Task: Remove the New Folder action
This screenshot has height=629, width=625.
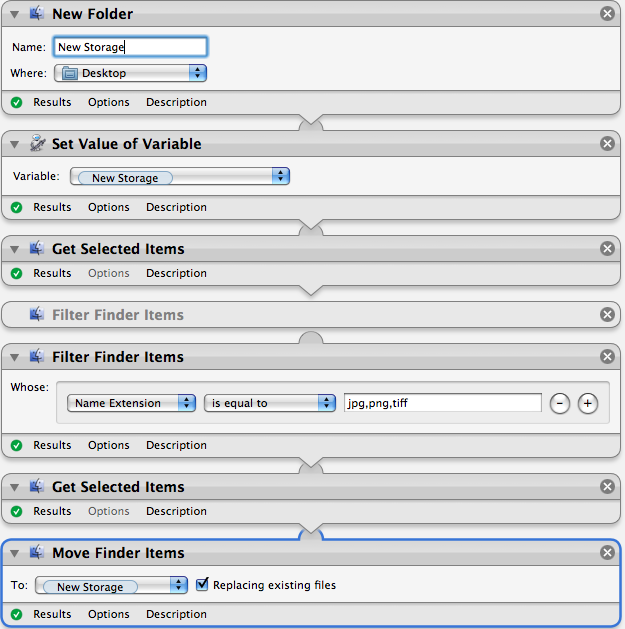Action: click(607, 14)
